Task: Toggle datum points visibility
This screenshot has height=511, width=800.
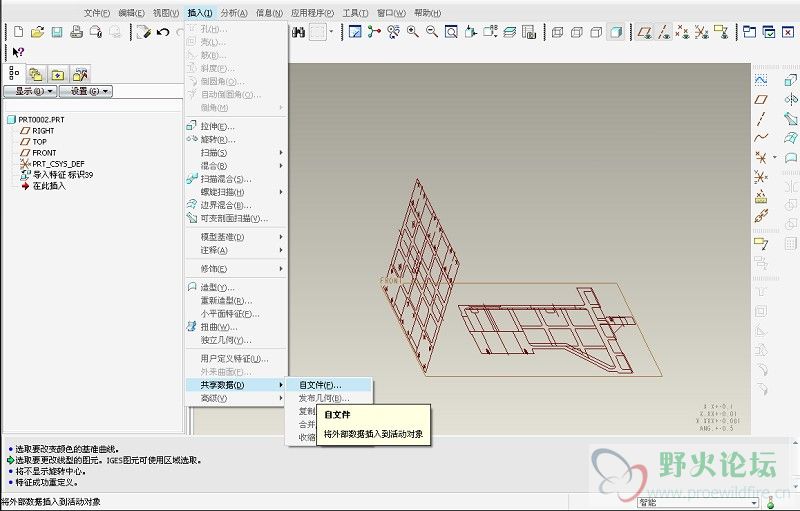Action: click(x=683, y=33)
